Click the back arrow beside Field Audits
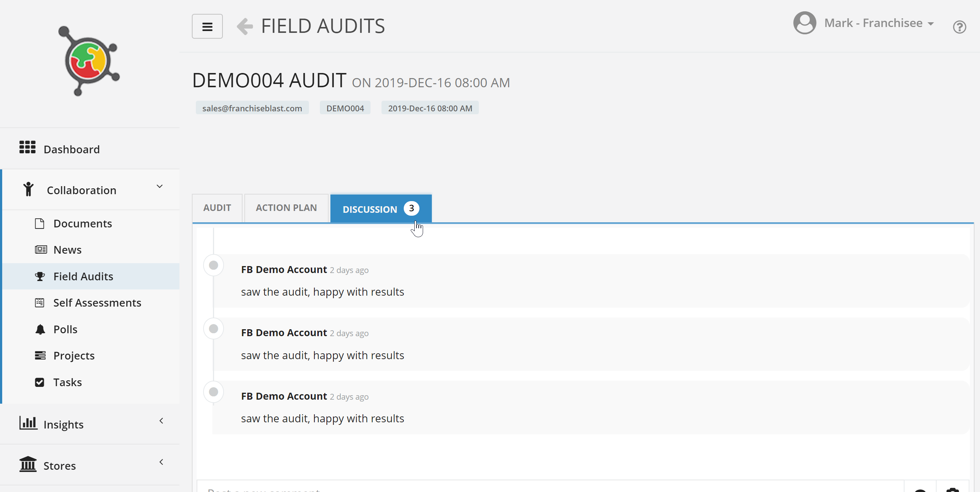The image size is (980, 492). (x=245, y=26)
